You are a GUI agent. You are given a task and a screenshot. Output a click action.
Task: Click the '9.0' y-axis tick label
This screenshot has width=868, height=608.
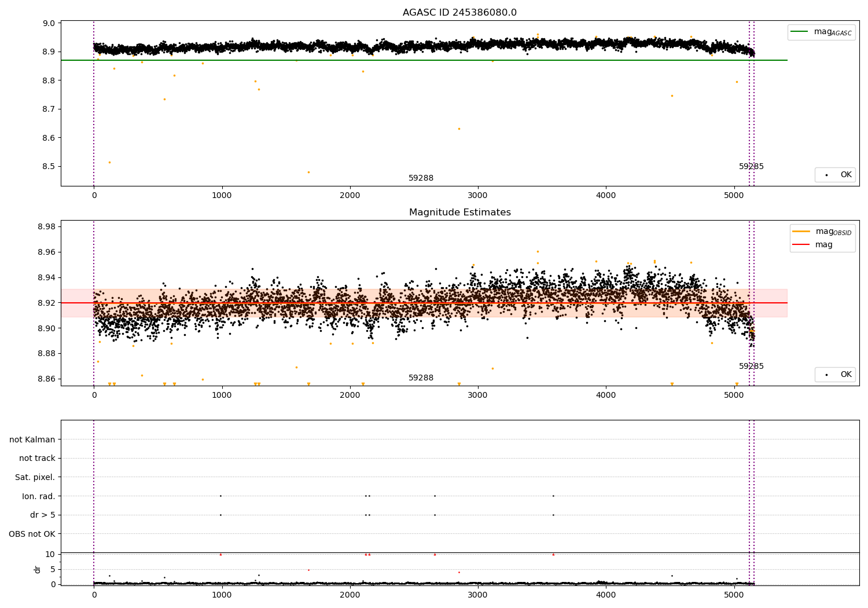pyautogui.click(x=49, y=24)
